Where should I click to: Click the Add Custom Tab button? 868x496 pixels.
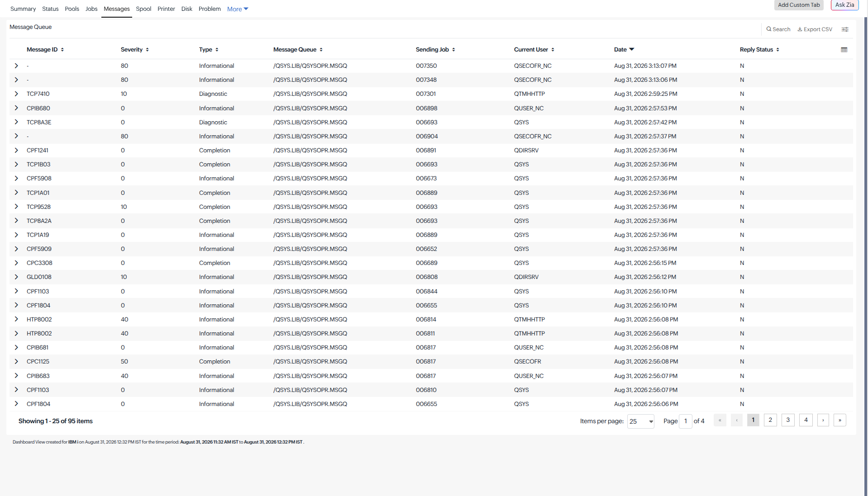coord(799,5)
